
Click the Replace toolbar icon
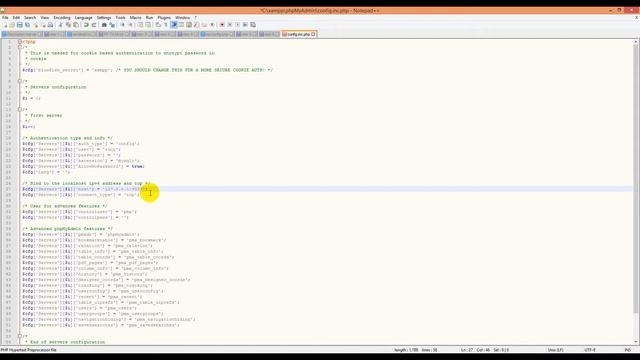click(112, 25)
